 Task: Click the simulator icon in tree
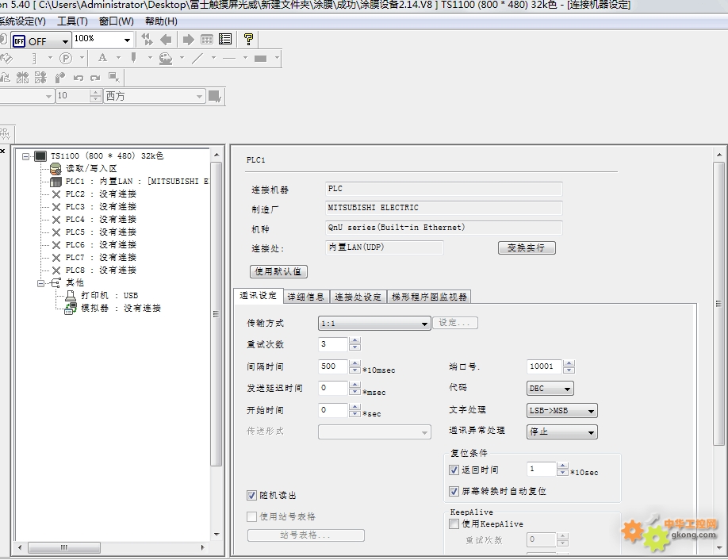(x=71, y=309)
